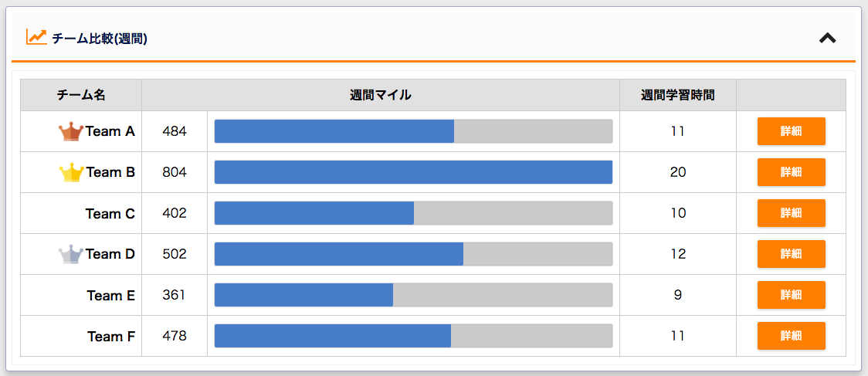Click Team A's weekly mile progress bar
868x376 pixels.
[x=413, y=131]
